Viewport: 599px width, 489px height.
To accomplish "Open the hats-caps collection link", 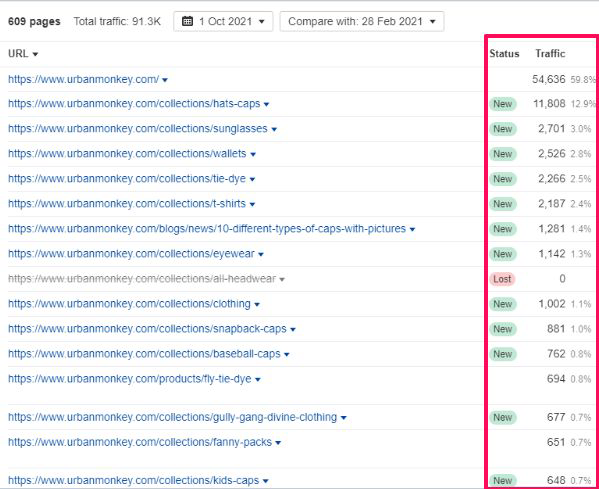I will point(134,104).
